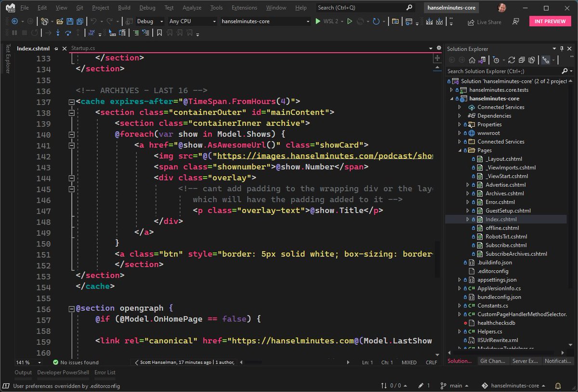
Task: Expand the Pages folder node arrow
Action: 460,150
